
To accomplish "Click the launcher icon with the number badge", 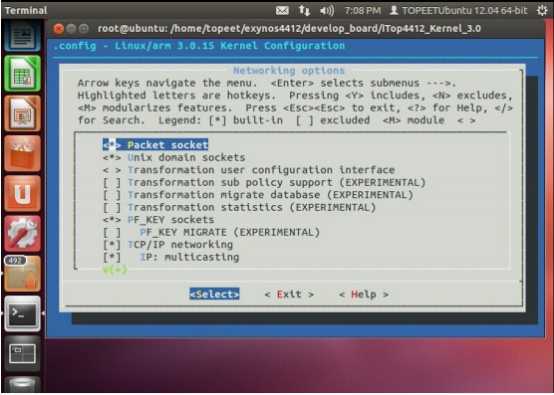I will click(23, 273).
